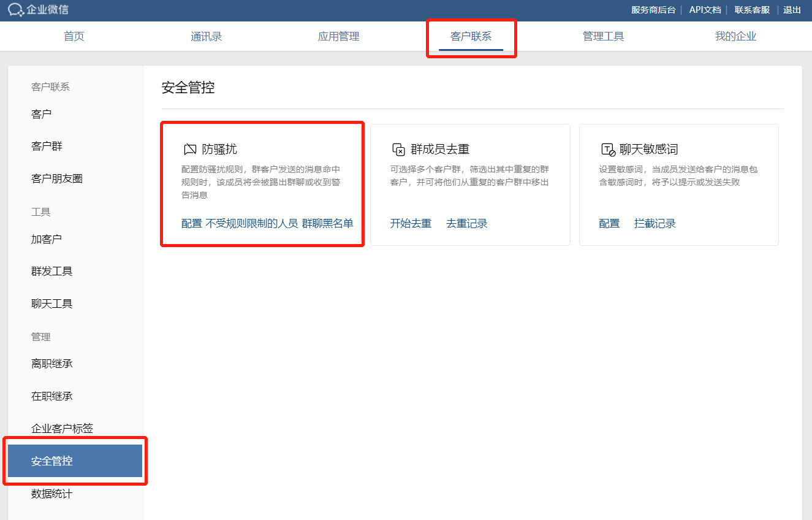
Task: Open the 我的企业 tab
Action: [x=735, y=37]
